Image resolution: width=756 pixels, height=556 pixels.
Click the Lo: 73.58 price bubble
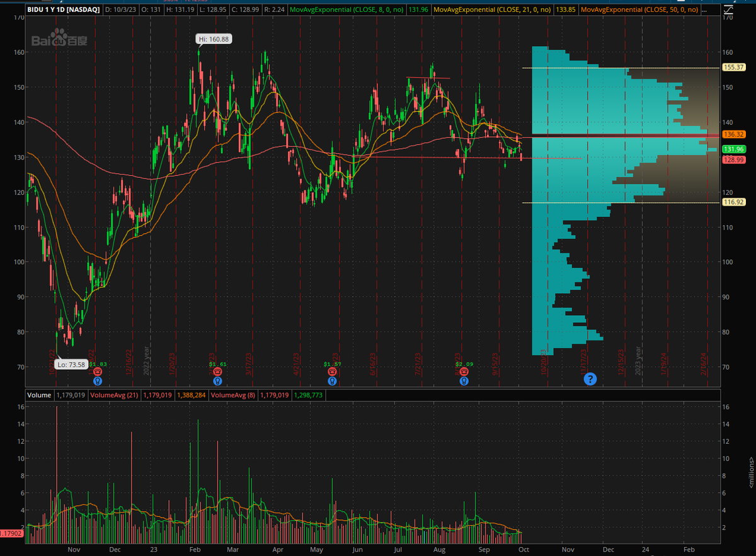[71, 364]
